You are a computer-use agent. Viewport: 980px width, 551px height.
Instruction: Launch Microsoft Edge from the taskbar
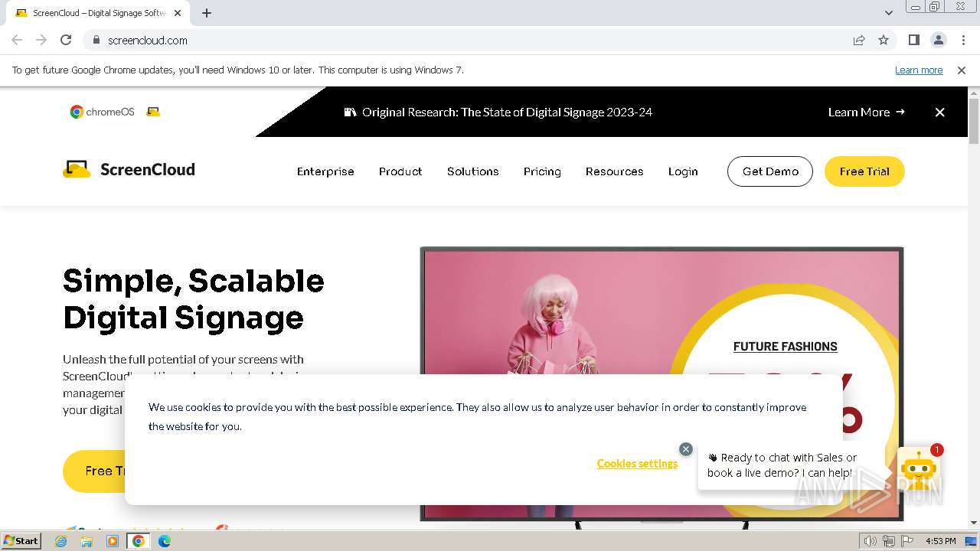165,541
